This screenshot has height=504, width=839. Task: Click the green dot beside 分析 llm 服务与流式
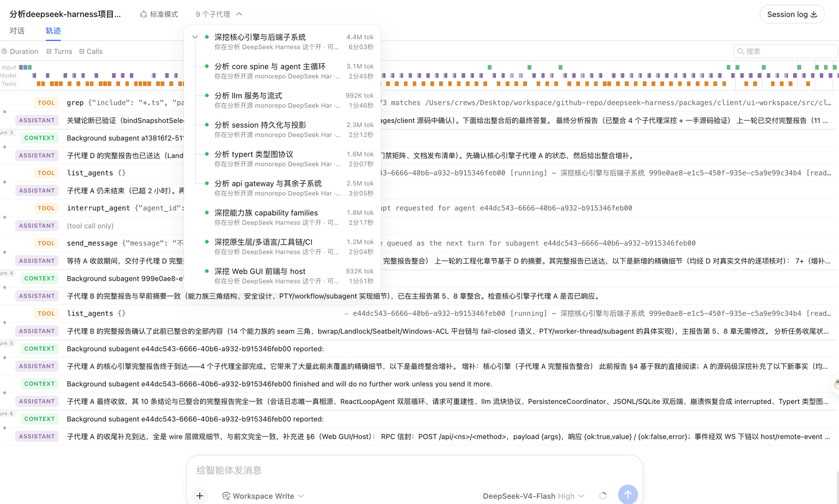[207, 96]
